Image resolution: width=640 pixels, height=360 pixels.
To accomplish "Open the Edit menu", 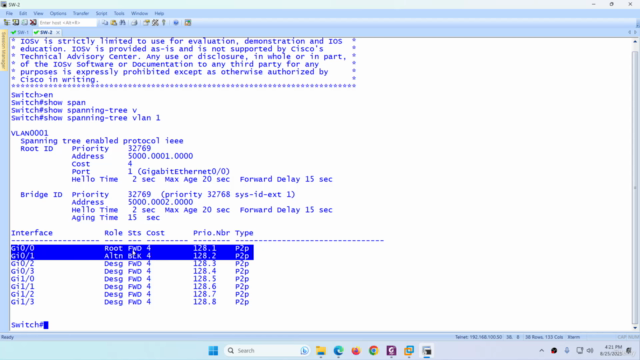I will 23,13.
